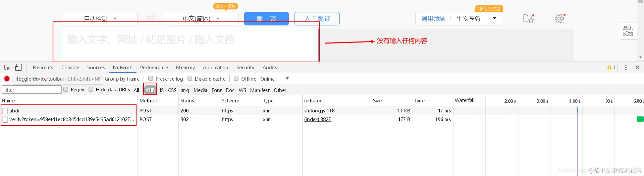Enable Preserve log checkbox

[151, 78]
